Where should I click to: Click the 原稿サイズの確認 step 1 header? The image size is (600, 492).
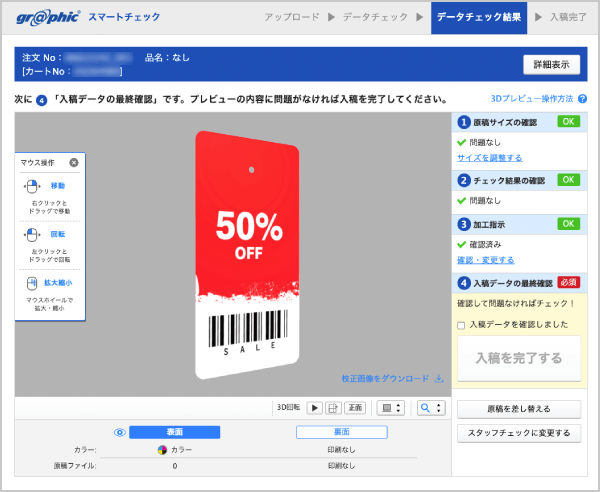click(519, 122)
